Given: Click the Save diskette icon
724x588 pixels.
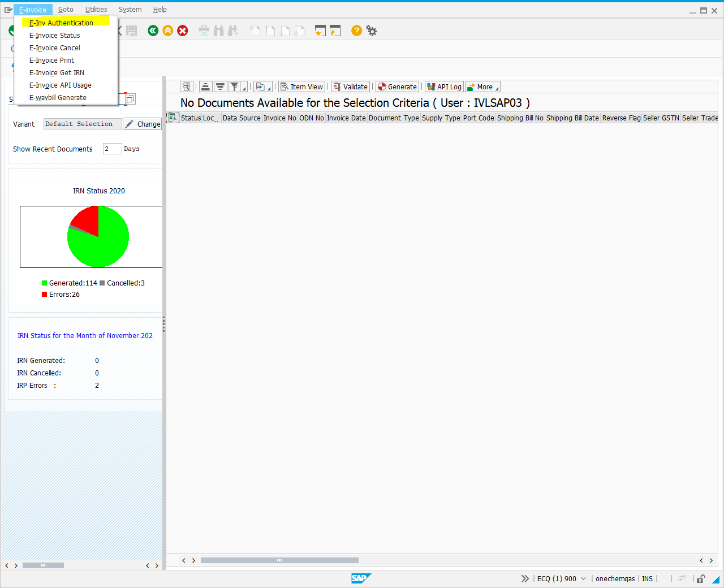Looking at the screenshot, I should 132,31.
